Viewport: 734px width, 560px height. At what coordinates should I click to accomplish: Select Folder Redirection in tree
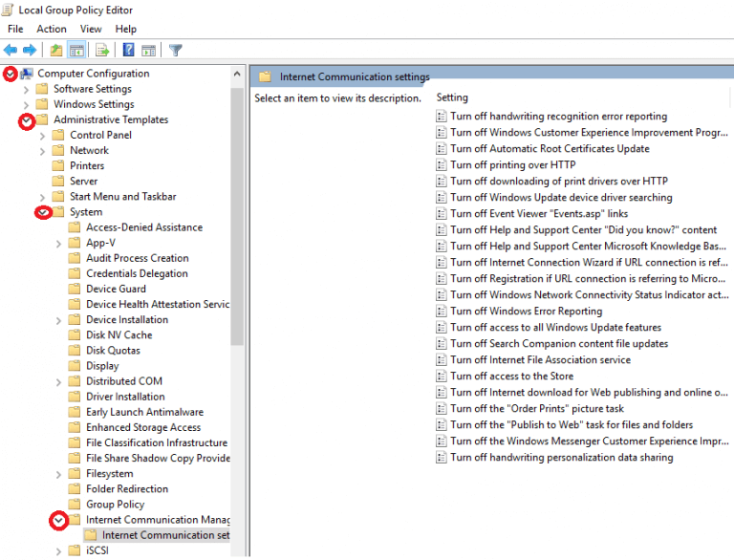pyautogui.click(x=127, y=489)
